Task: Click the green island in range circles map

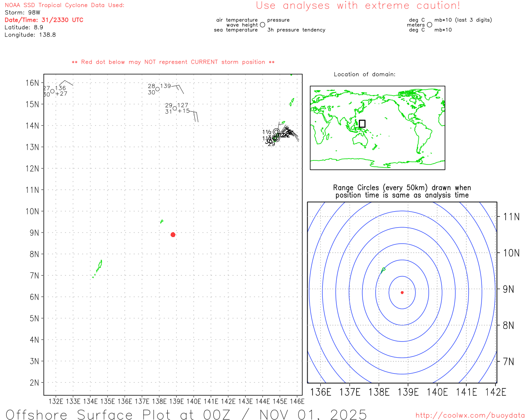Action: pyautogui.click(x=383, y=270)
